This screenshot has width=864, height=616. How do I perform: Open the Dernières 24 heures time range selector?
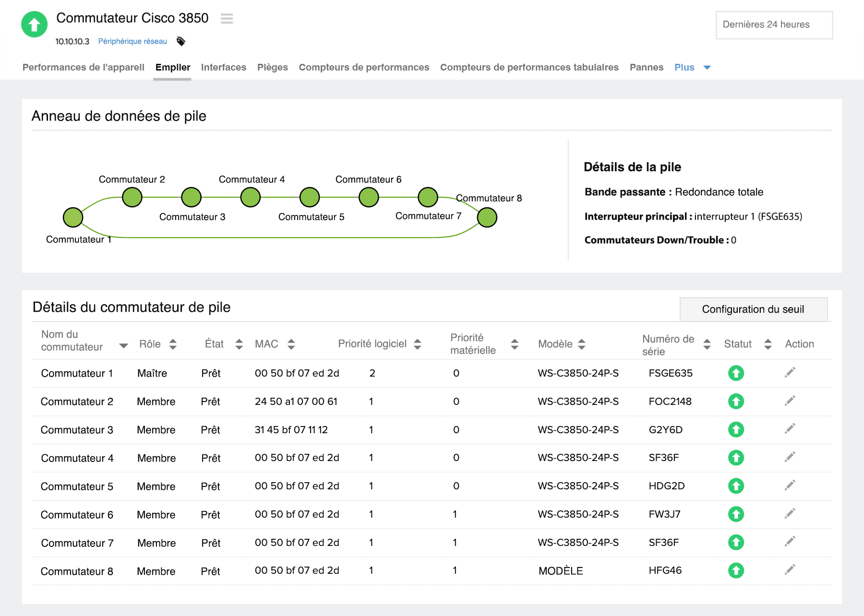click(x=774, y=24)
